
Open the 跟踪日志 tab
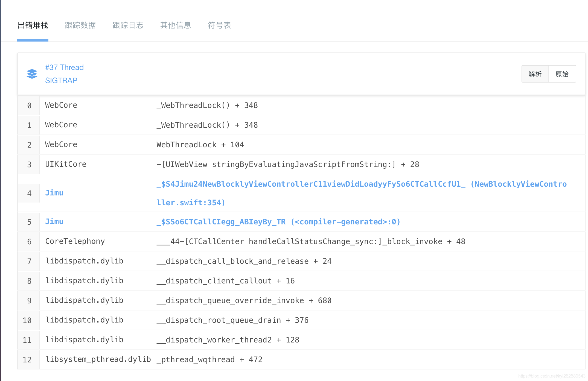tap(128, 25)
